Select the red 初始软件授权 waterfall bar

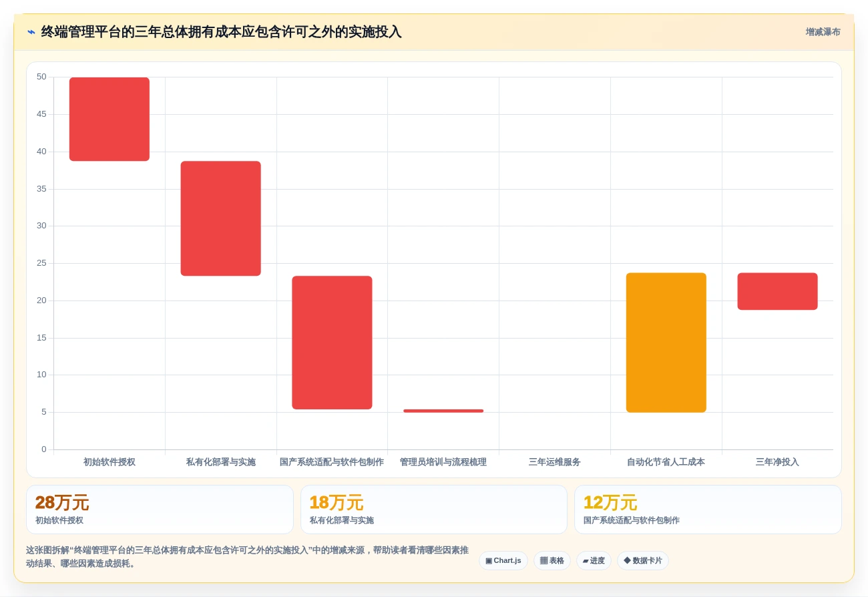110,119
